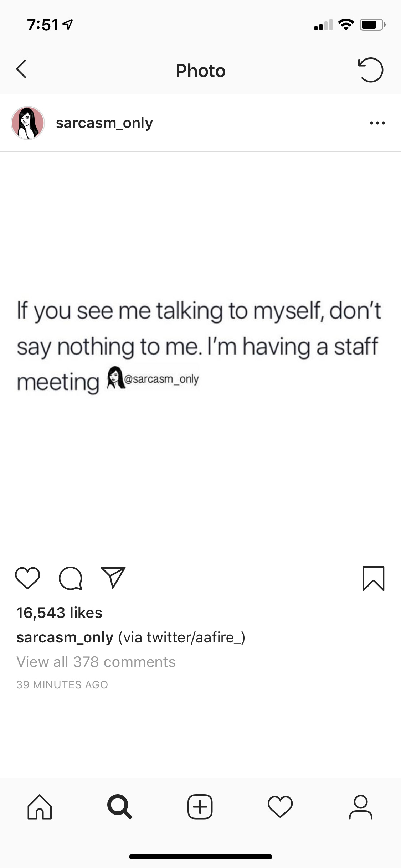Image resolution: width=401 pixels, height=868 pixels.
Task: Open your Profile tab
Action: pos(361,807)
